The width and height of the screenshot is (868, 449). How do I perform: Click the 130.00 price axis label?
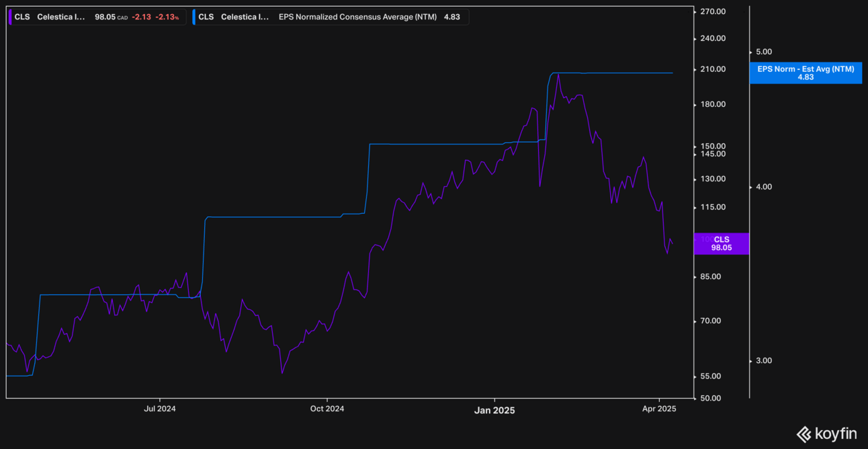click(712, 179)
